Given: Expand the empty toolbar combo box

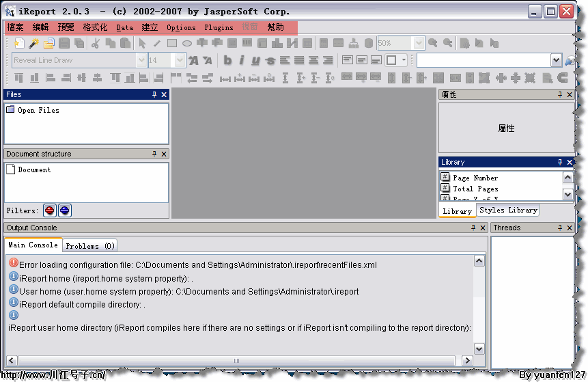Looking at the screenshot, I should [x=556, y=60].
